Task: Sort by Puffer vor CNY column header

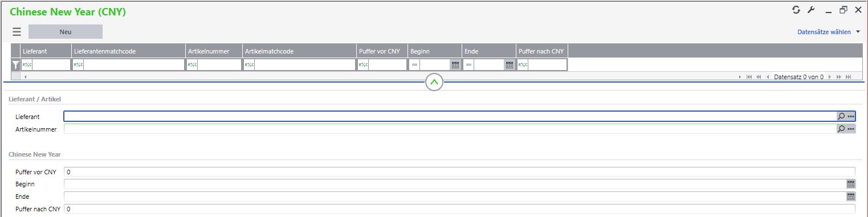Action: point(382,51)
